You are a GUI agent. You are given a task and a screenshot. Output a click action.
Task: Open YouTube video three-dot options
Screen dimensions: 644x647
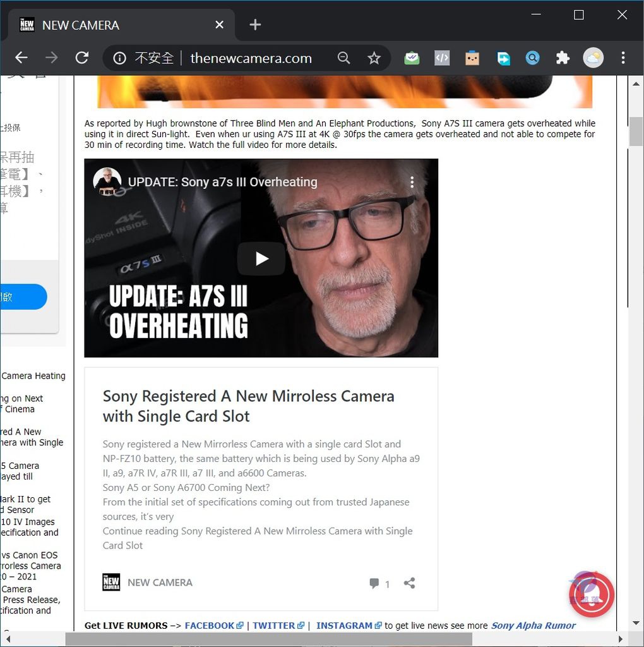(x=412, y=182)
